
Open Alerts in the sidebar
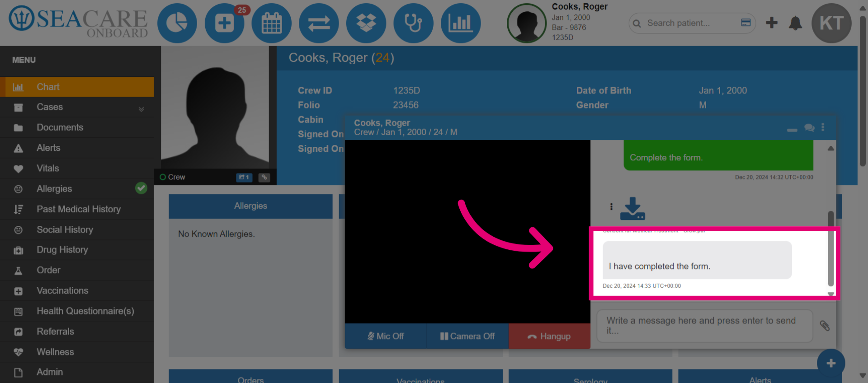click(x=77, y=148)
